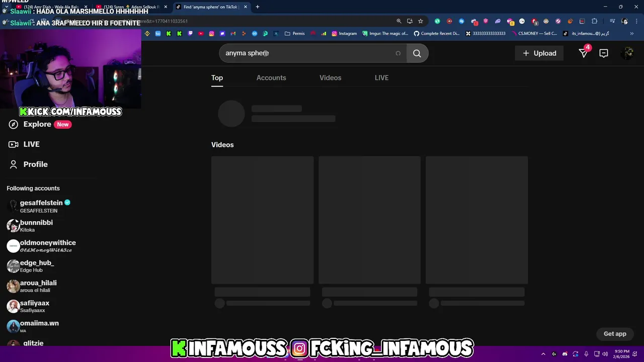This screenshot has width=644, height=362.
Task: Open the edge_hub_ following account
Action: pos(30,266)
